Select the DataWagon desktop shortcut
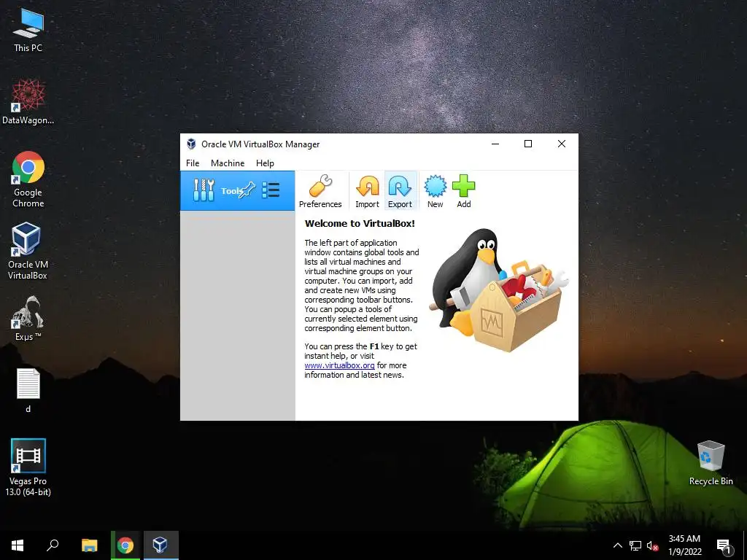 click(28, 102)
